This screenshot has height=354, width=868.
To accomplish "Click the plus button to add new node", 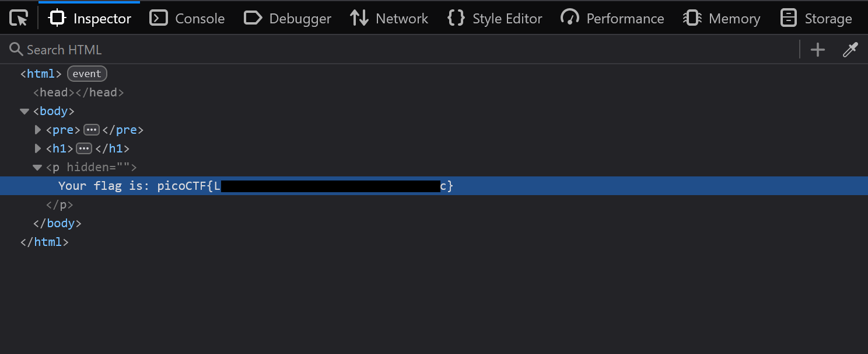I will 817,50.
